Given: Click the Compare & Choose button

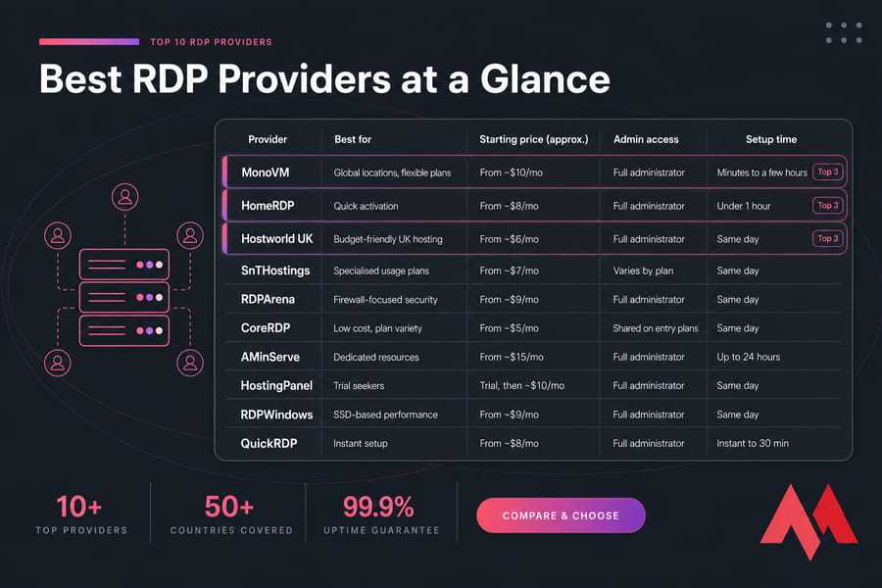Looking at the screenshot, I should 561,515.
